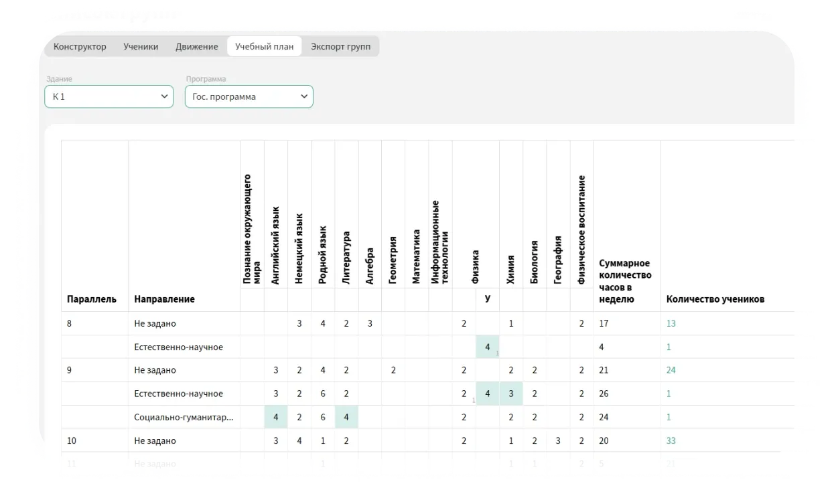Click highlighted Литература cell in Социально-гуманитарное row
Screen dimensions: 832x504
[346, 417]
